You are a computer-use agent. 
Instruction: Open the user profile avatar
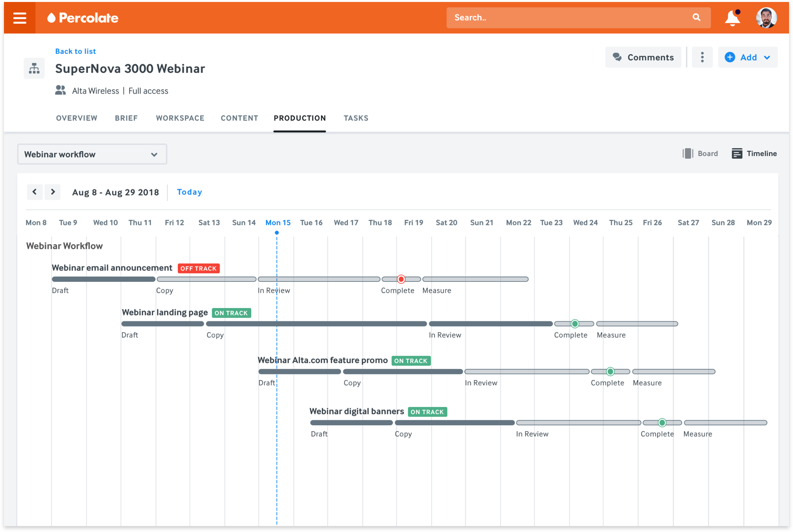pos(766,18)
